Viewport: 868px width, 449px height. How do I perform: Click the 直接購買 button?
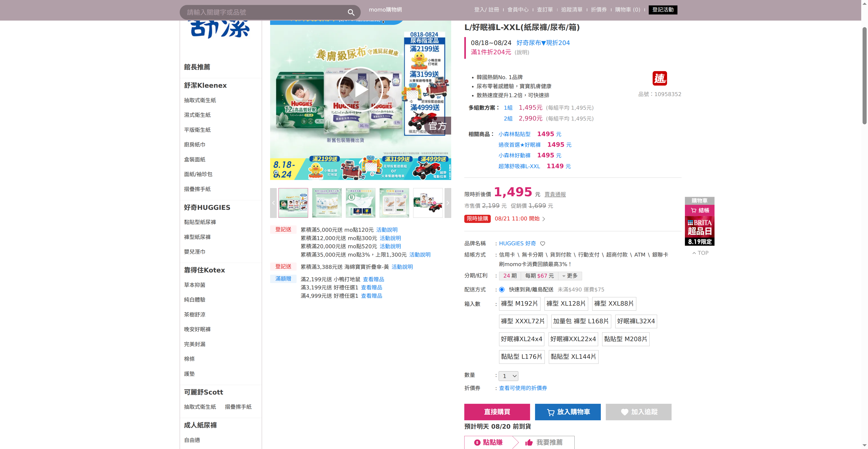pos(497,412)
